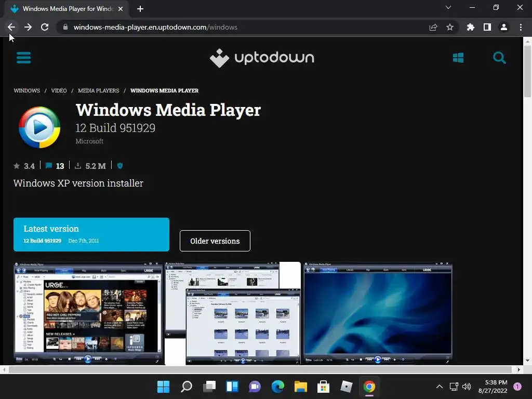Share this page from address bar
The width and height of the screenshot is (532, 399).
[x=433, y=27]
